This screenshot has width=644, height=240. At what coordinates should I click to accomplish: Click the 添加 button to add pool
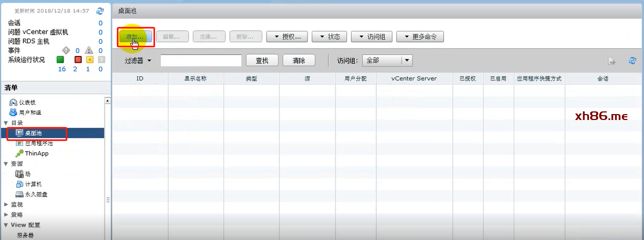click(x=135, y=37)
